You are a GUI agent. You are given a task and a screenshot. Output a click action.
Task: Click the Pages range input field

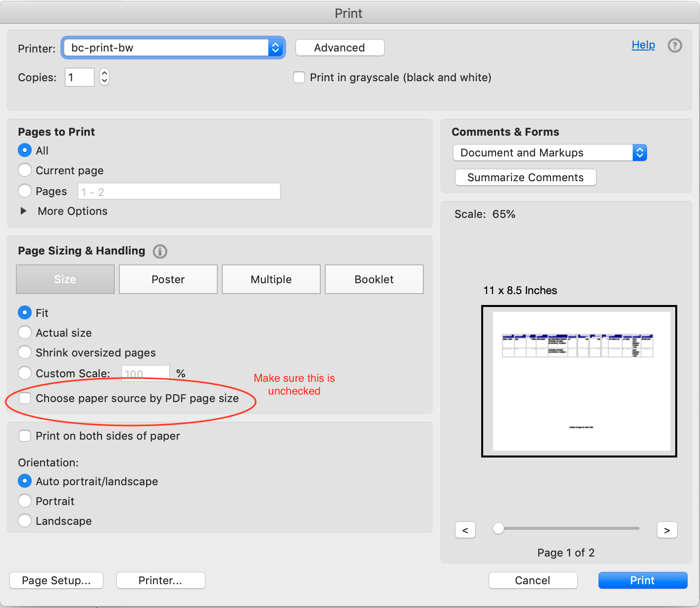point(179,191)
